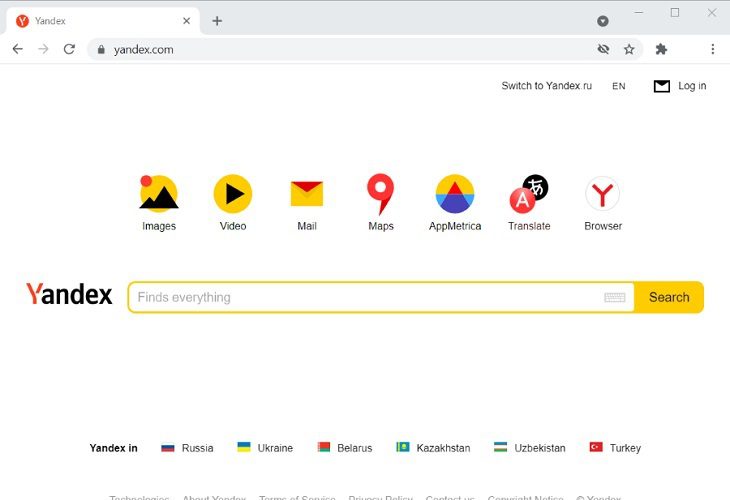The height and width of the screenshot is (500, 730).
Task: Reload the yandex.com page
Action: click(x=69, y=49)
